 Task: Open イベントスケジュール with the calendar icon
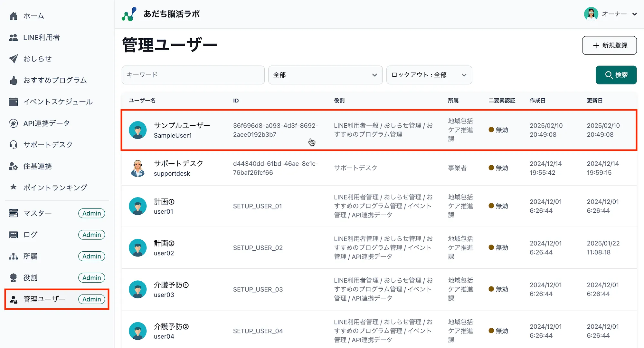coord(13,101)
